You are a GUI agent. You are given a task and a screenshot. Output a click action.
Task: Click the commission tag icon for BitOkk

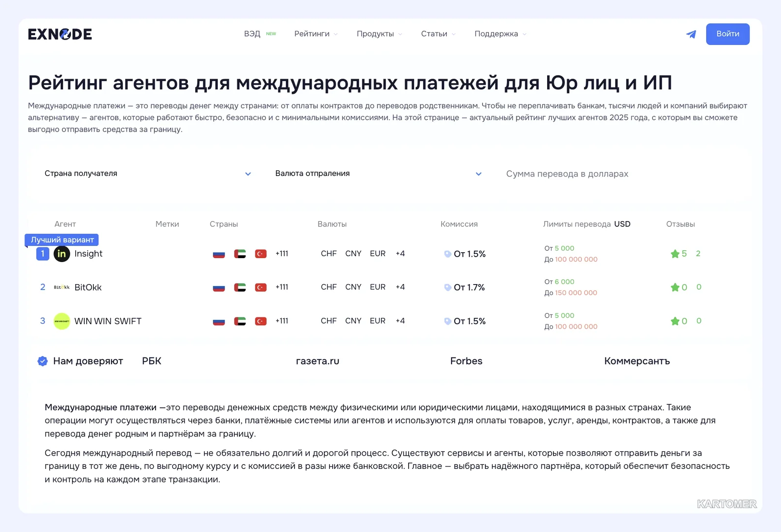[x=447, y=288]
